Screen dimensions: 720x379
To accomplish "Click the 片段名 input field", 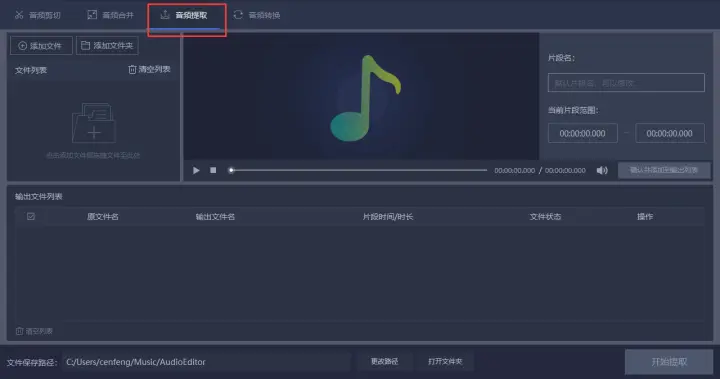I will click(626, 83).
